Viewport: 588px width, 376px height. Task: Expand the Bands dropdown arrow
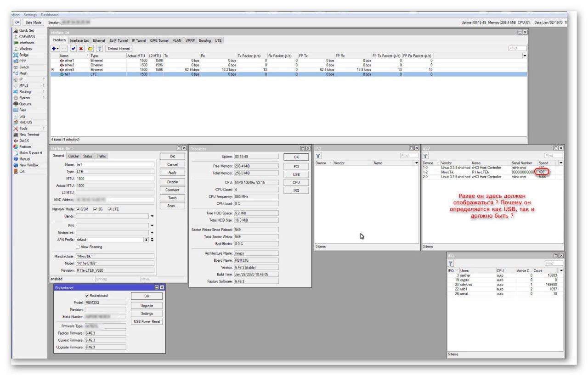152,216
